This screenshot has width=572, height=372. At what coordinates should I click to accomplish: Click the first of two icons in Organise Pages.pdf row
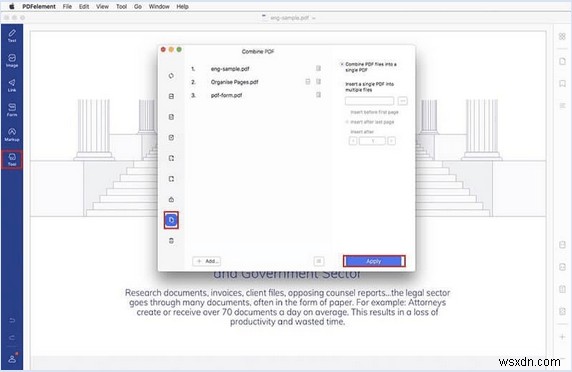click(308, 82)
